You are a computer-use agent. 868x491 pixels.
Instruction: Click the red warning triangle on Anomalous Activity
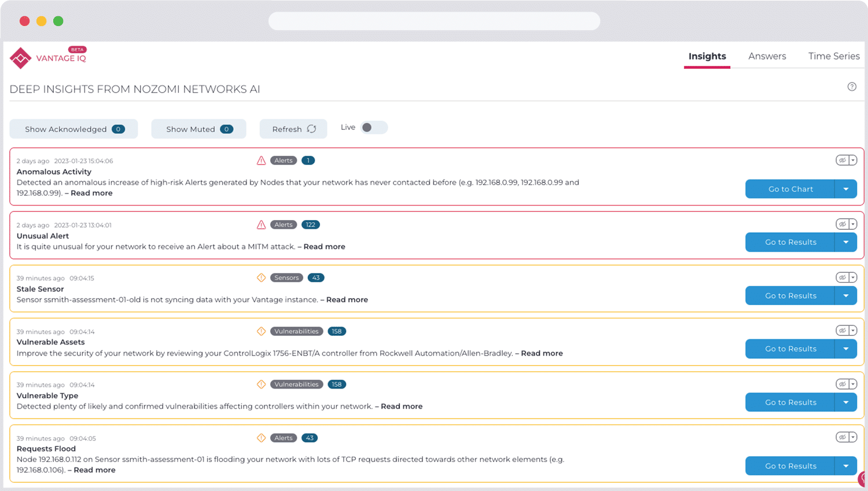click(261, 160)
